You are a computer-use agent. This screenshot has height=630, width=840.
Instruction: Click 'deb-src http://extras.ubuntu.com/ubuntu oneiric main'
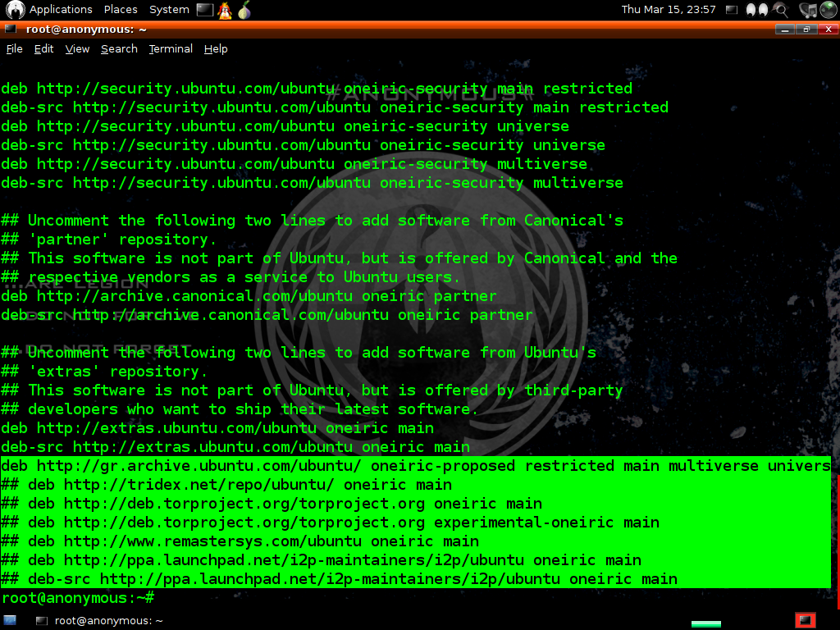coord(235,446)
